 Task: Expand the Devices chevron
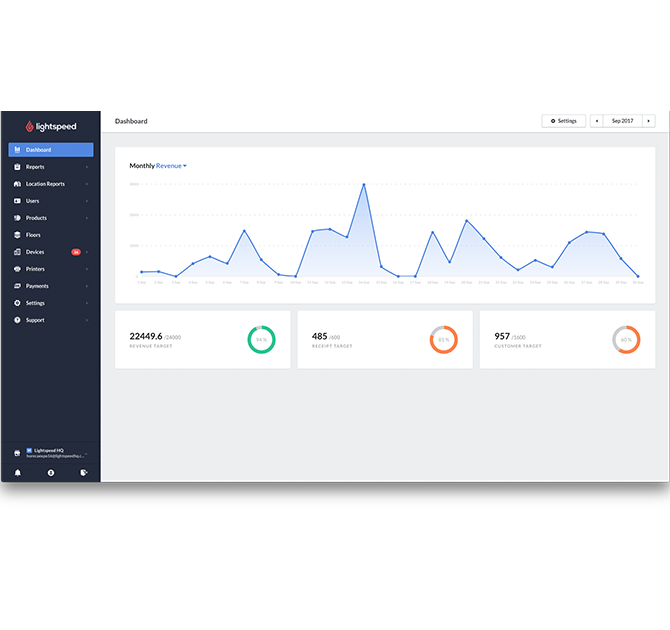(x=87, y=252)
